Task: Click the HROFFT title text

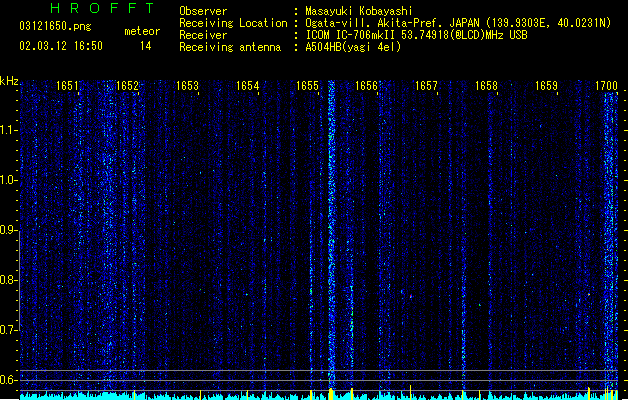Action: pyautogui.click(x=102, y=8)
